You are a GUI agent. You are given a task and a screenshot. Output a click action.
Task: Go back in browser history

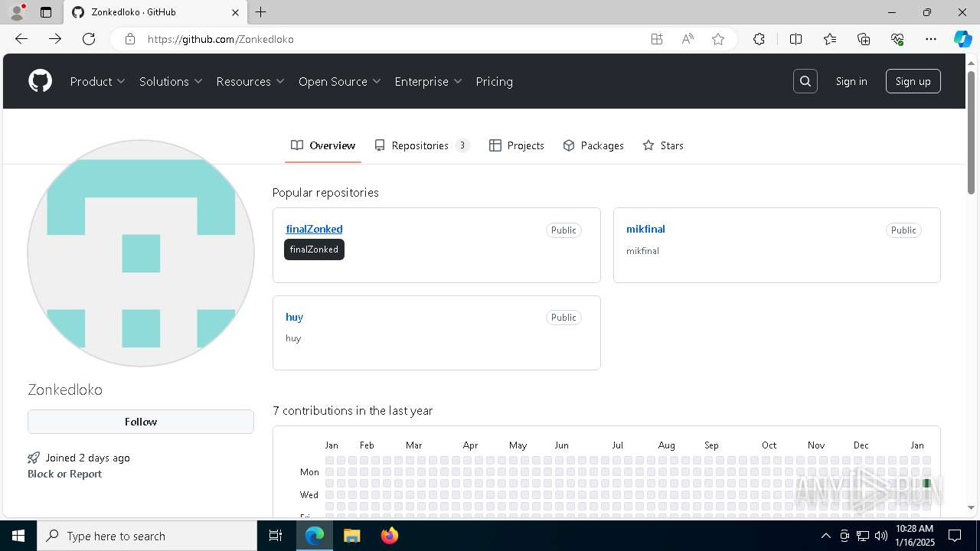click(21, 39)
